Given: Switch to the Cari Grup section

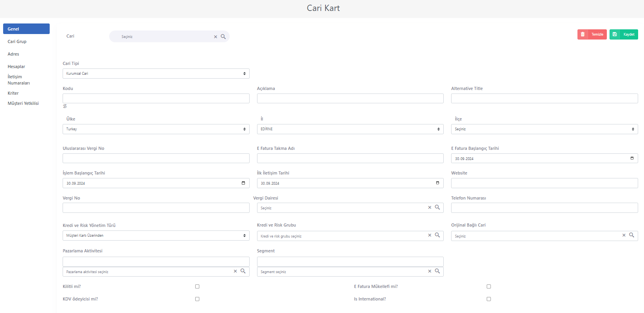Looking at the screenshot, I should (17, 41).
